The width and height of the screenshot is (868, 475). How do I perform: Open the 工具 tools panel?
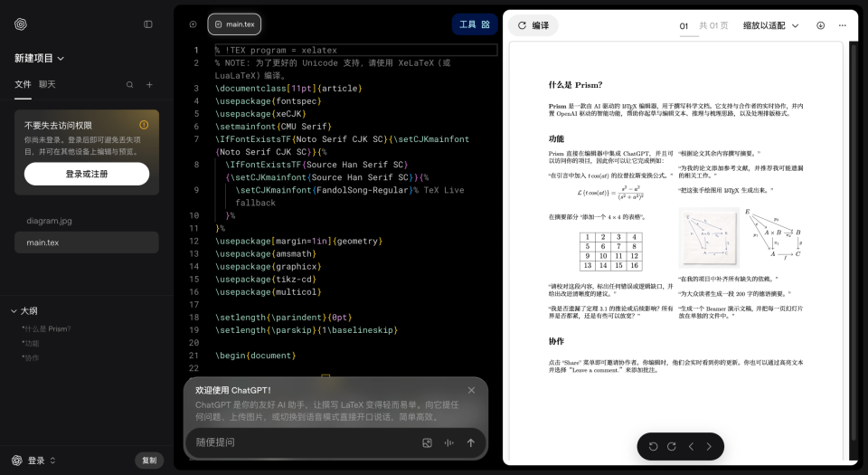pyautogui.click(x=475, y=24)
